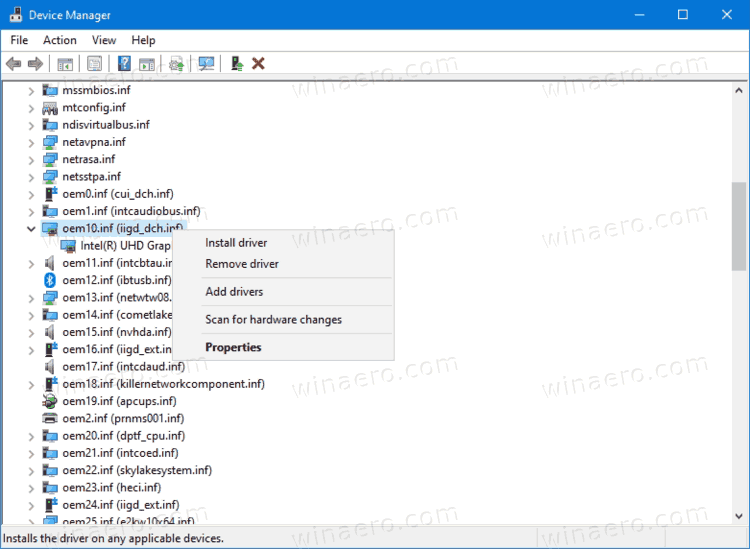Click the red X Remove driver icon

258,64
